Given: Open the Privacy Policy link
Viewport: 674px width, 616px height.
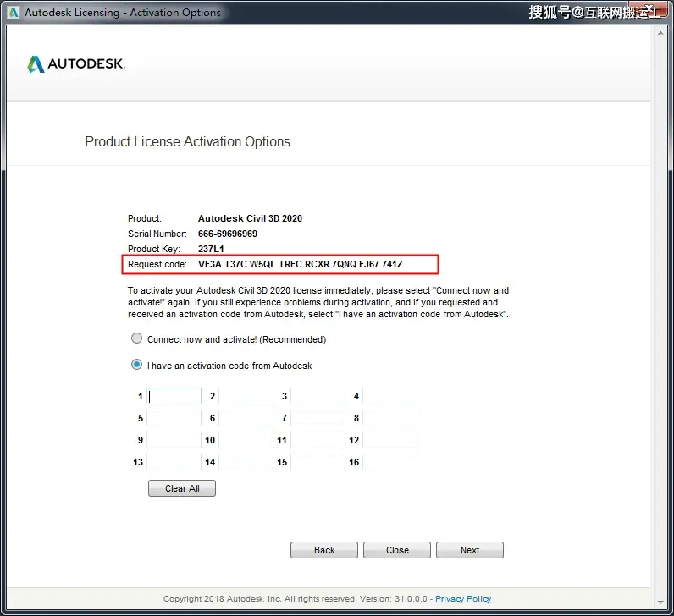Looking at the screenshot, I should tap(463, 599).
